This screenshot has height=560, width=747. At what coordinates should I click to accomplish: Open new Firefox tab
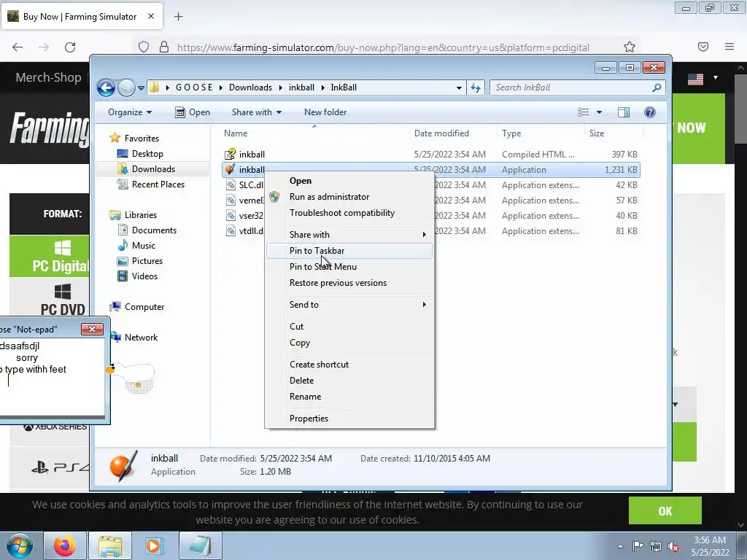coord(178,17)
